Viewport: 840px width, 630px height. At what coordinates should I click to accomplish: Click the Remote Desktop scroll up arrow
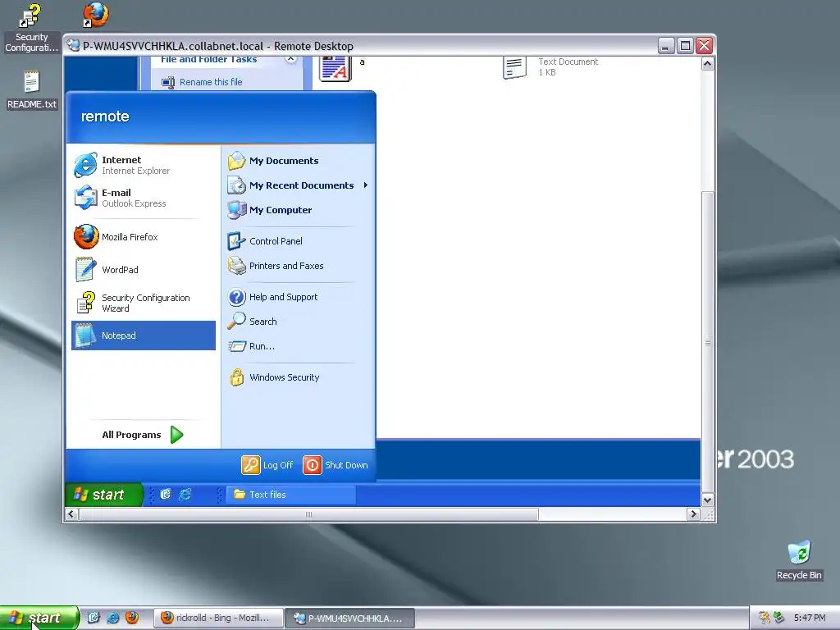[707, 64]
